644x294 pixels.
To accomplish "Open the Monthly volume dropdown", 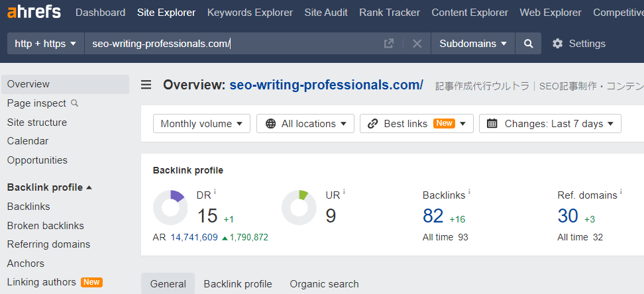I will pos(201,124).
